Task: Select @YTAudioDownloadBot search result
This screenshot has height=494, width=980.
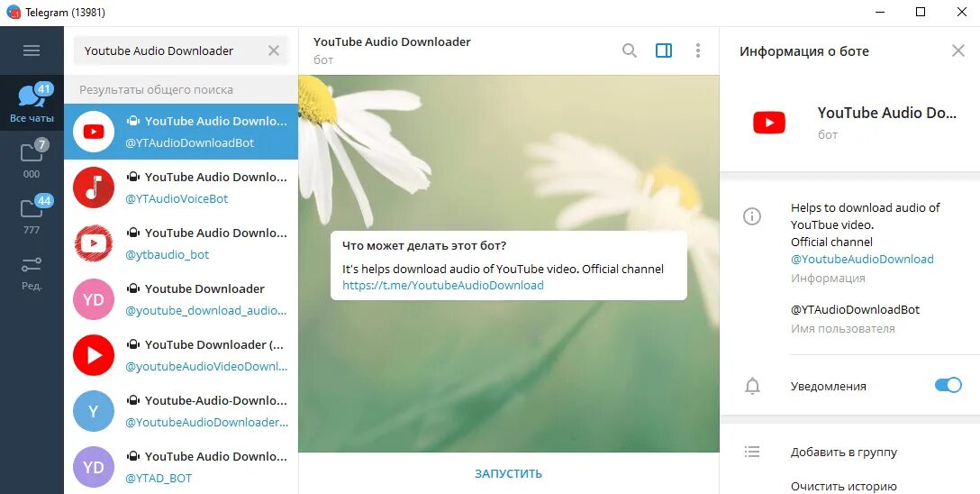Action: pos(181,132)
